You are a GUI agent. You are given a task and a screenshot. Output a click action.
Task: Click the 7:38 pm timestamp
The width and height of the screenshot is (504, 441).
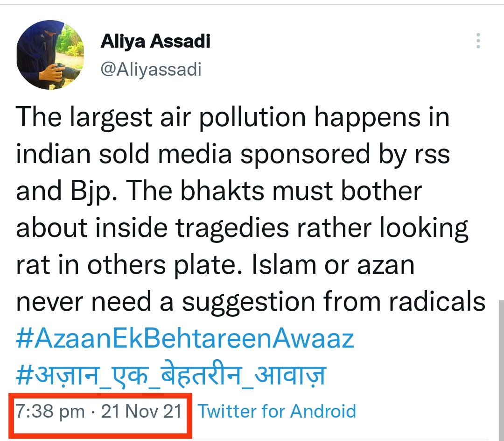click(x=50, y=412)
